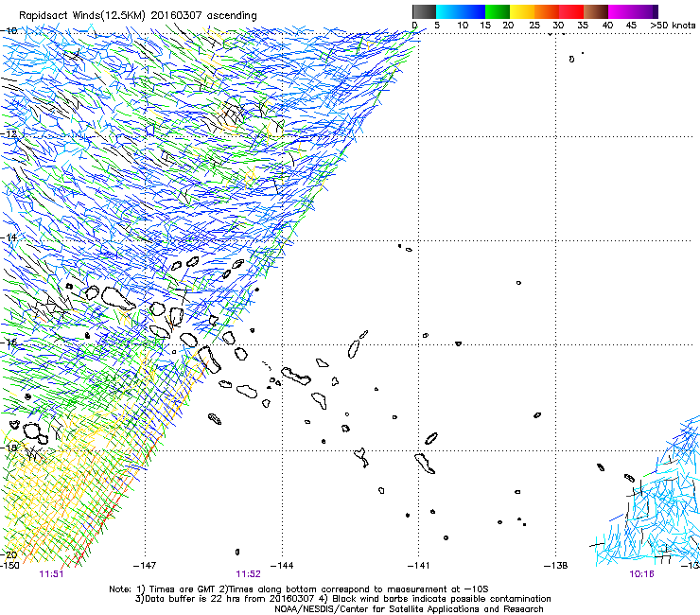This screenshot has width=700, height=615.
Task: Click the '25' legend scale label
Action: [534, 25]
